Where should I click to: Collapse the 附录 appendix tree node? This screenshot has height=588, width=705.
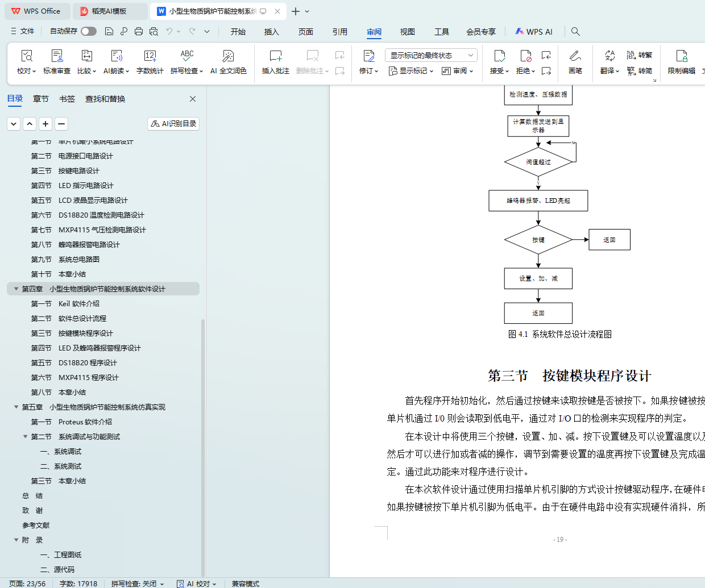click(16, 540)
